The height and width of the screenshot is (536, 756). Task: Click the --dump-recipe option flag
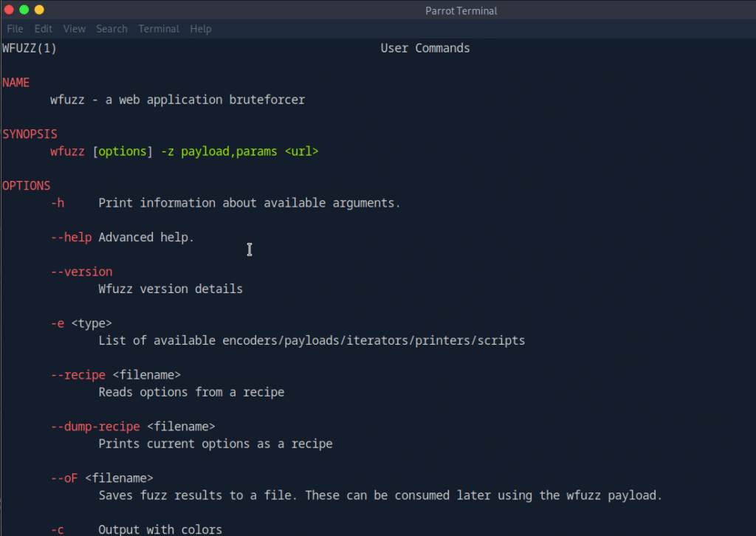[95, 427]
